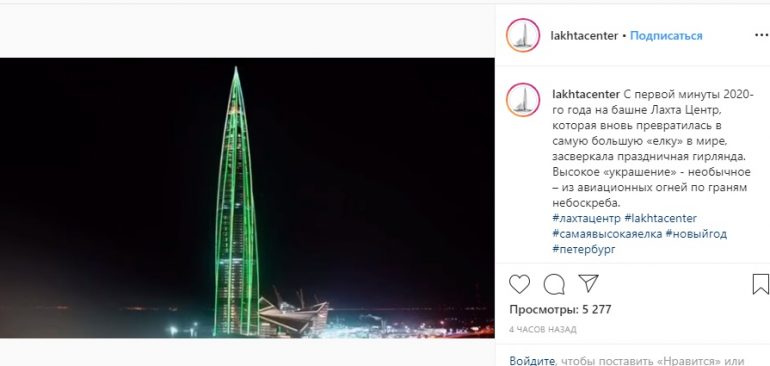Open the #lakhtacenter hashtag
Screen dimensions: 770x366
[660, 218]
